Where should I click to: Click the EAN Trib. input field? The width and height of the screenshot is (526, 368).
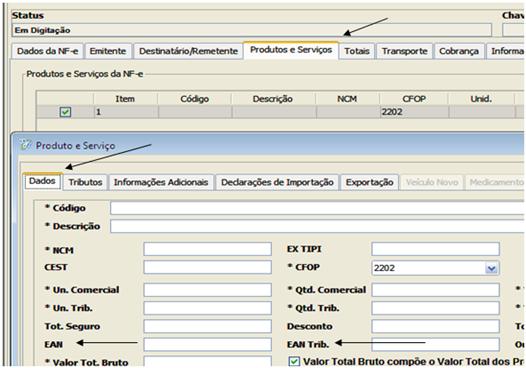[x=435, y=345]
